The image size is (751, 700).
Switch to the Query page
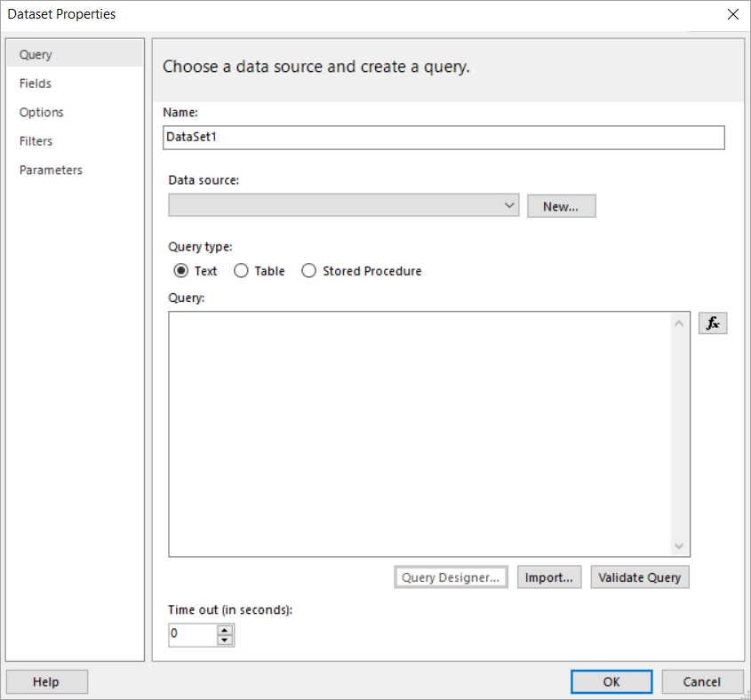pyautogui.click(x=76, y=54)
